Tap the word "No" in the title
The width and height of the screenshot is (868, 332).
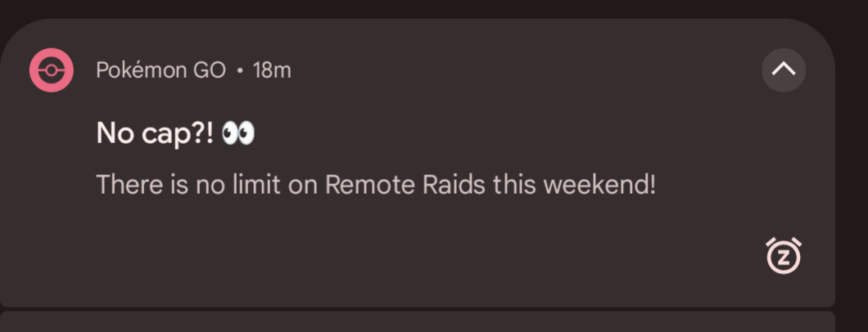click(115, 132)
